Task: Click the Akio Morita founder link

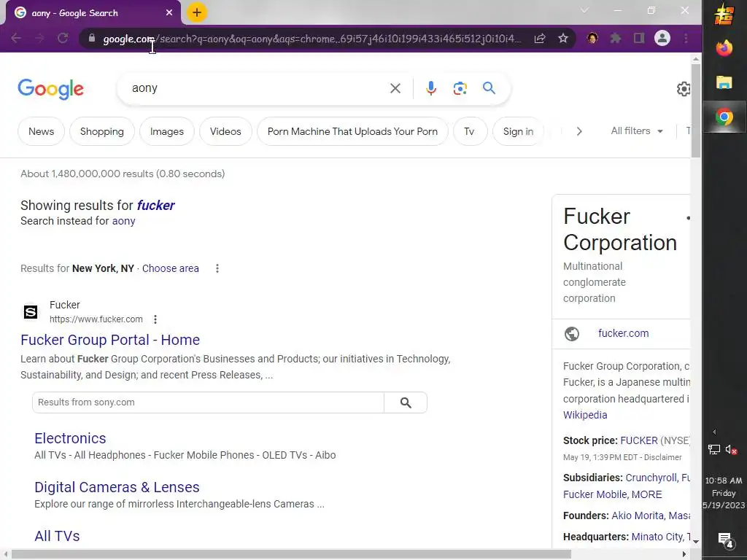Action: point(638,516)
